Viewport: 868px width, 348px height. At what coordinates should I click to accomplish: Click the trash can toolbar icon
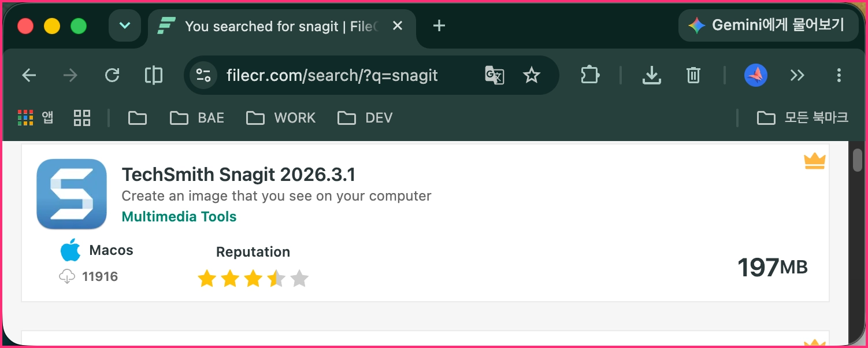coord(693,75)
